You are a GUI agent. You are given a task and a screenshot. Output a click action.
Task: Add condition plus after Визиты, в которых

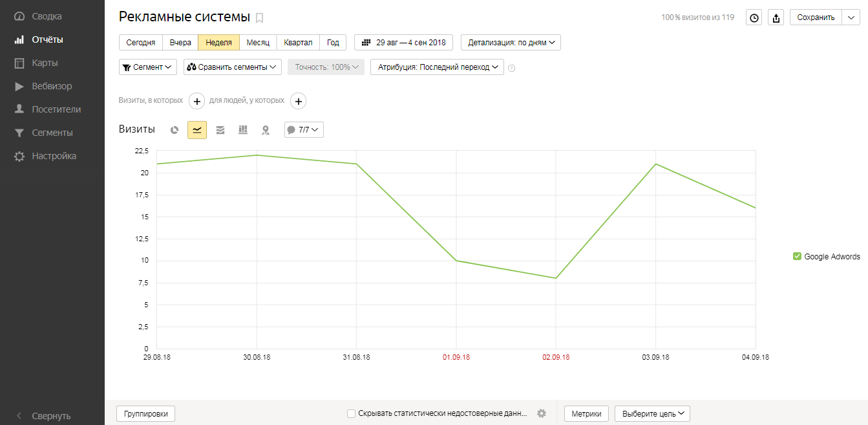click(197, 101)
